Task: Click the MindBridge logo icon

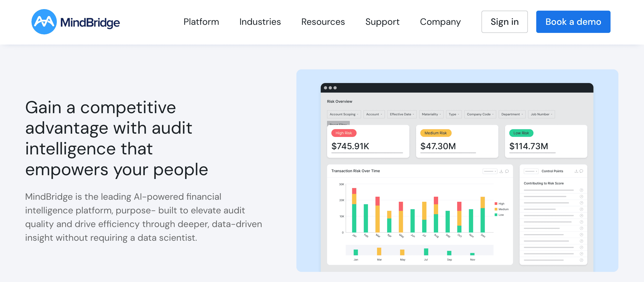Action: click(44, 22)
